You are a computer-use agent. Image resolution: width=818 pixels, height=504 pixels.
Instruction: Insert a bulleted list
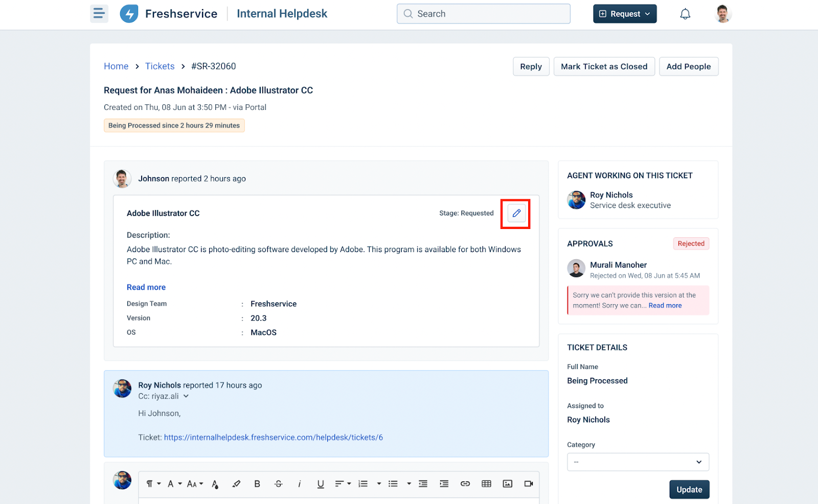(x=393, y=484)
